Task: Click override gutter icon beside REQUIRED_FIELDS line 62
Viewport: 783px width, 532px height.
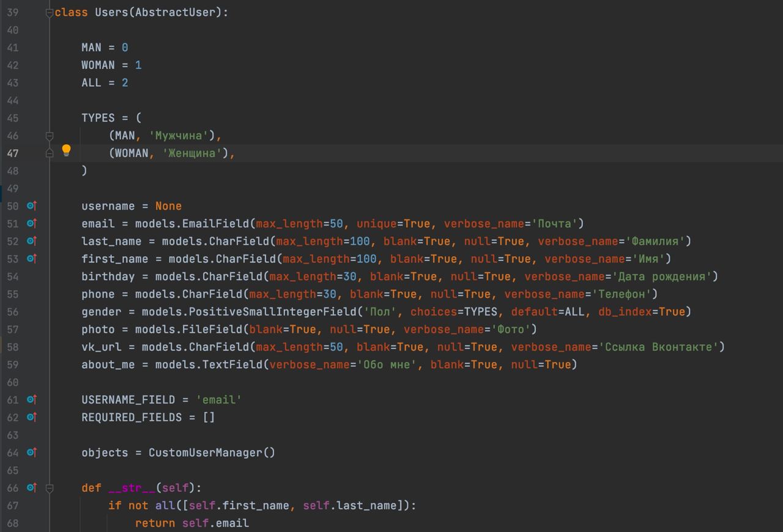Action: point(32,417)
